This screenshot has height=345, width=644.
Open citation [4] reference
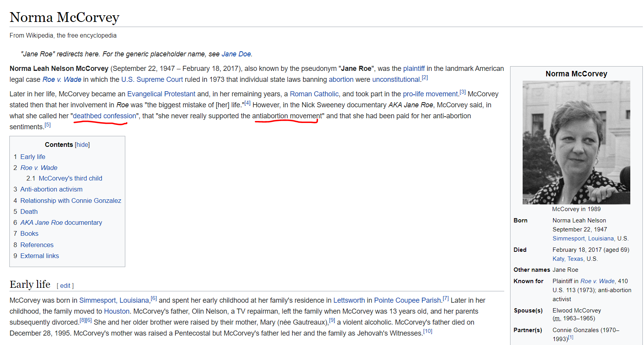pyautogui.click(x=247, y=103)
